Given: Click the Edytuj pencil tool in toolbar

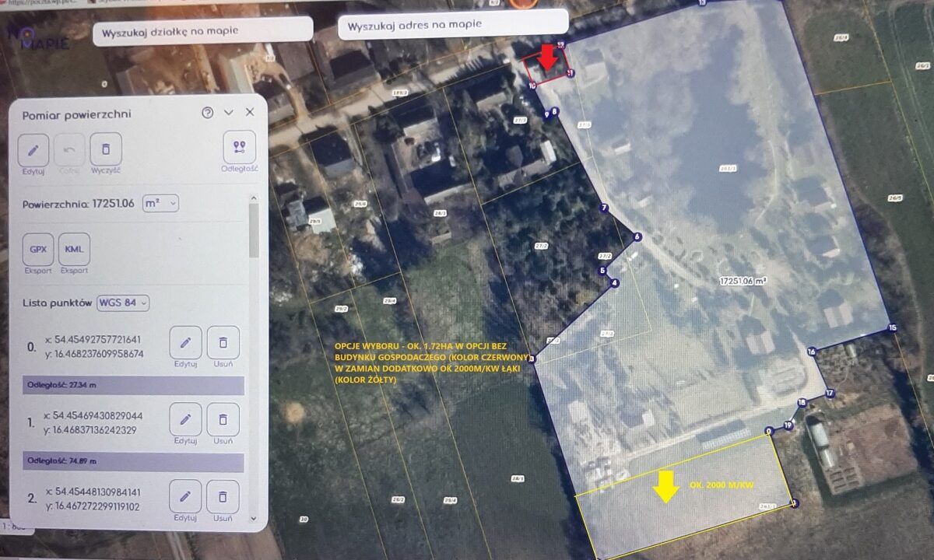Looking at the screenshot, I should coord(33,149).
